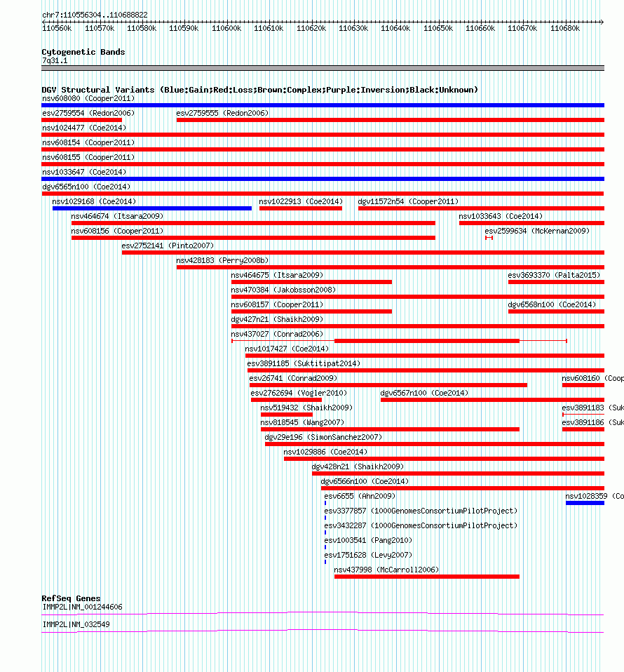Select the Cytogenetic Bands track heading
The image size is (624, 672).
(83, 52)
